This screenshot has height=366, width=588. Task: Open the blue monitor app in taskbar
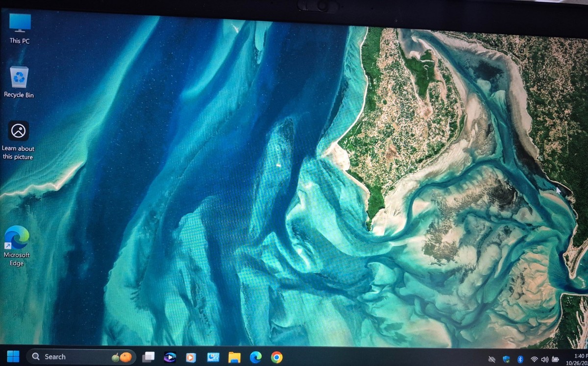pos(213,357)
